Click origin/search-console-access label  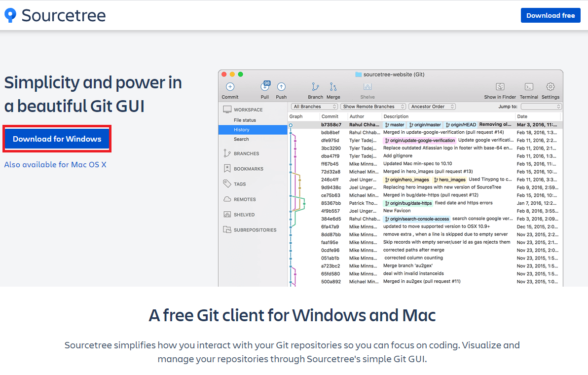pos(417,219)
